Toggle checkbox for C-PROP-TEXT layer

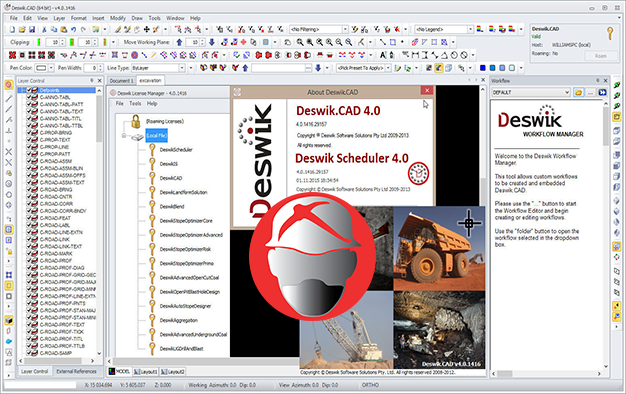click(29, 140)
